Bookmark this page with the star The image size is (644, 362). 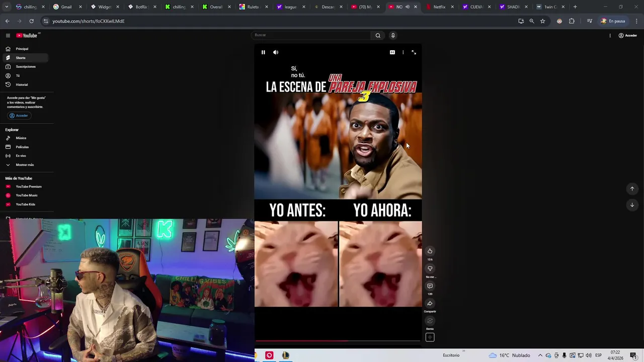pyautogui.click(x=542, y=21)
